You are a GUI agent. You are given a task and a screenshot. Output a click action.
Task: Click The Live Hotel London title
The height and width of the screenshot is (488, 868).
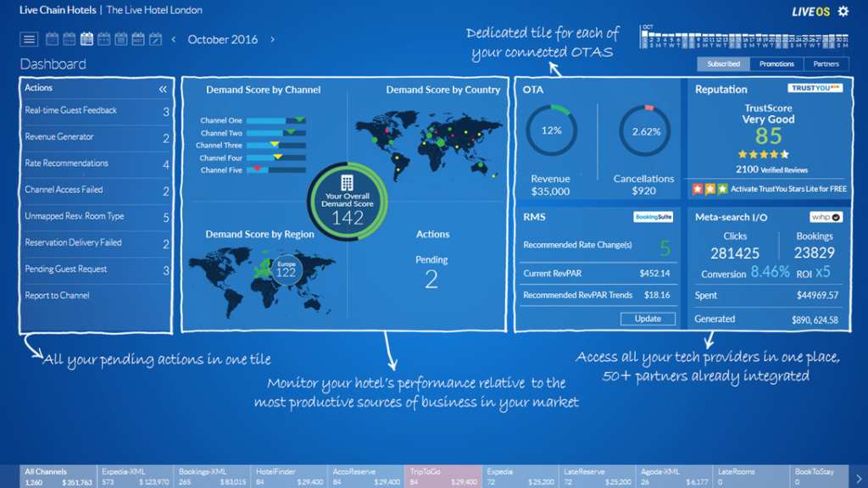pos(154,10)
